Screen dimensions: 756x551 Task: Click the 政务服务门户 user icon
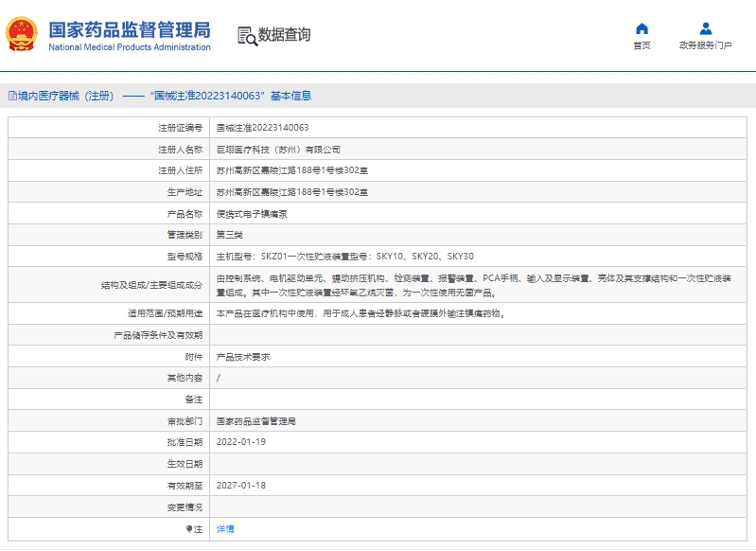[705, 28]
